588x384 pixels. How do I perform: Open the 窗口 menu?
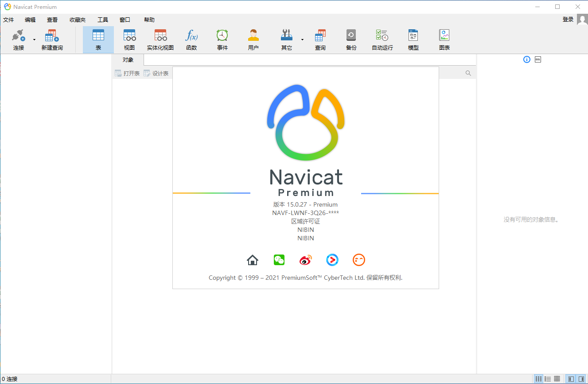pyautogui.click(x=125, y=20)
